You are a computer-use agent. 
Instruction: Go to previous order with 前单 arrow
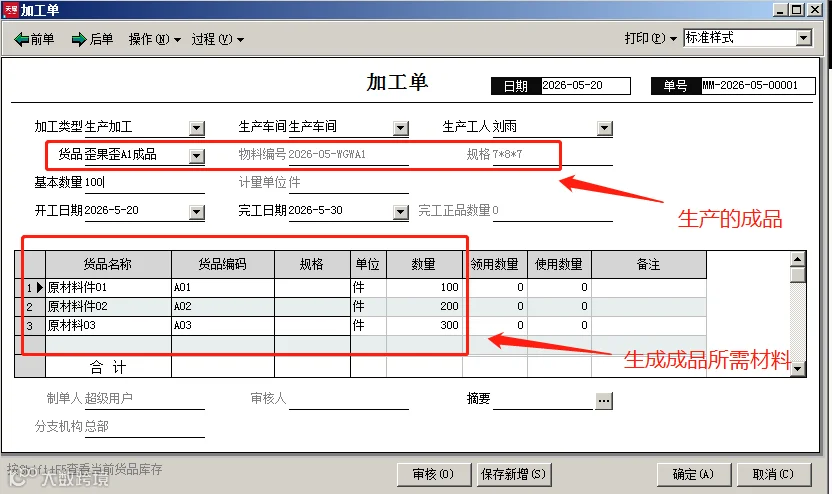click(x=34, y=39)
